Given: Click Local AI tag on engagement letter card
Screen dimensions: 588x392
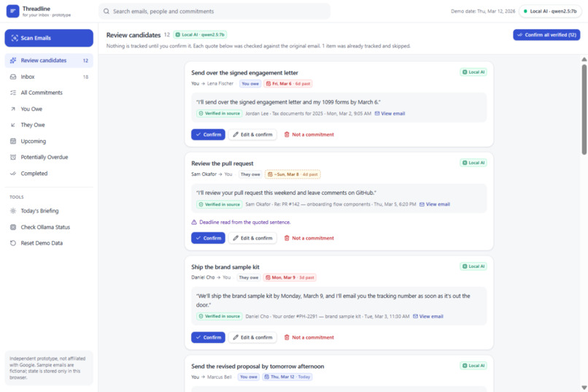Looking at the screenshot, I should pyautogui.click(x=473, y=72).
